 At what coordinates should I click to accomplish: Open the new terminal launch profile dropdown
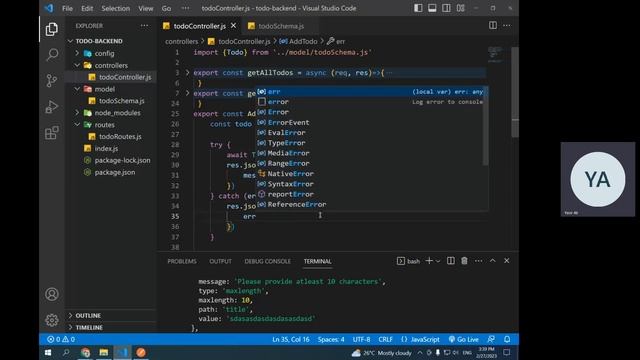[x=438, y=261]
